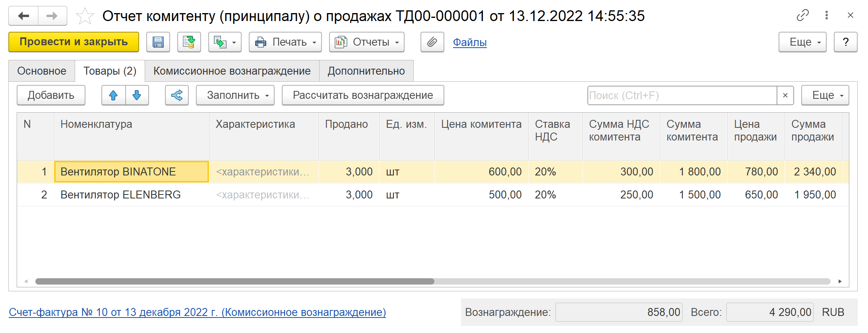
Task: Click the horizontal table scrollbar
Action: coord(234,281)
